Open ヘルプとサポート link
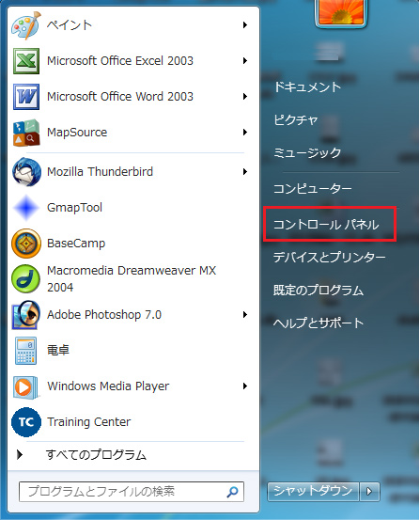 [x=319, y=323]
